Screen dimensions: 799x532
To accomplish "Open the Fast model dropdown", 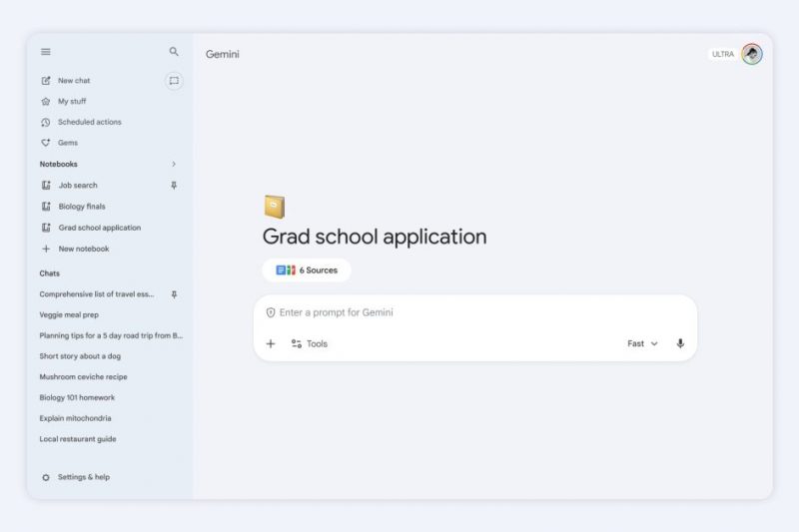I will pos(642,343).
